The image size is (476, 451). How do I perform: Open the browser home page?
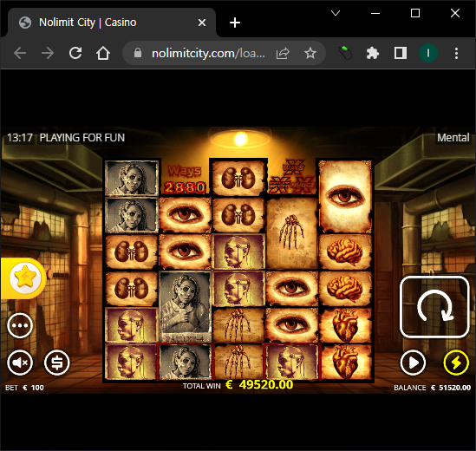click(103, 53)
